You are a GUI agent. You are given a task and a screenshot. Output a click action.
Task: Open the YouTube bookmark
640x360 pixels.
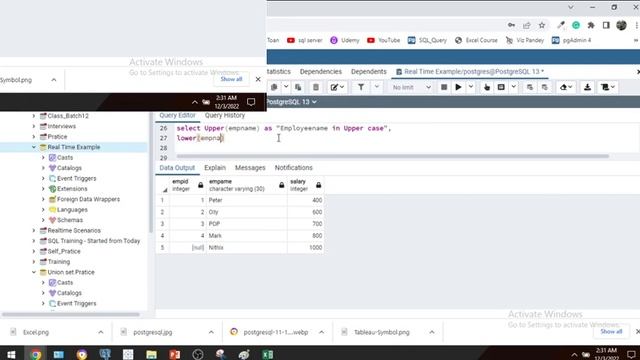click(x=383, y=40)
